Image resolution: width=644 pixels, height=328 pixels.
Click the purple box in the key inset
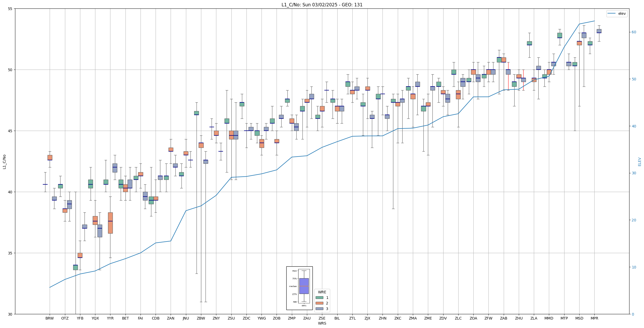coord(304,286)
